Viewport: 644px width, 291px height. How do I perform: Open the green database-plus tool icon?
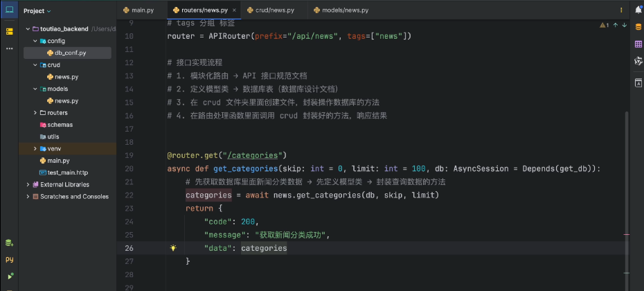9,243
